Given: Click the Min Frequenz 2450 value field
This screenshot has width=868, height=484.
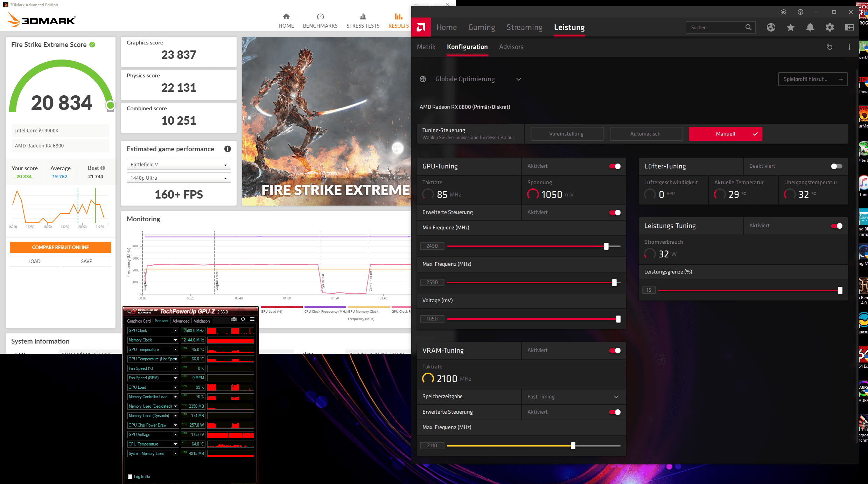Looking at the screenshot, I should (x=432, y=246).
